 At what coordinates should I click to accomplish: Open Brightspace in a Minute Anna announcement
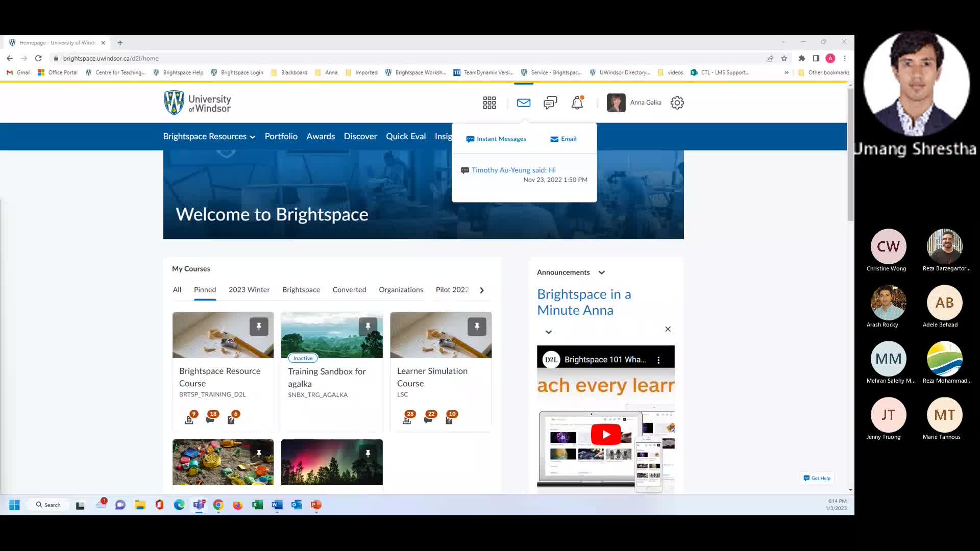click(x=584, y=302)
